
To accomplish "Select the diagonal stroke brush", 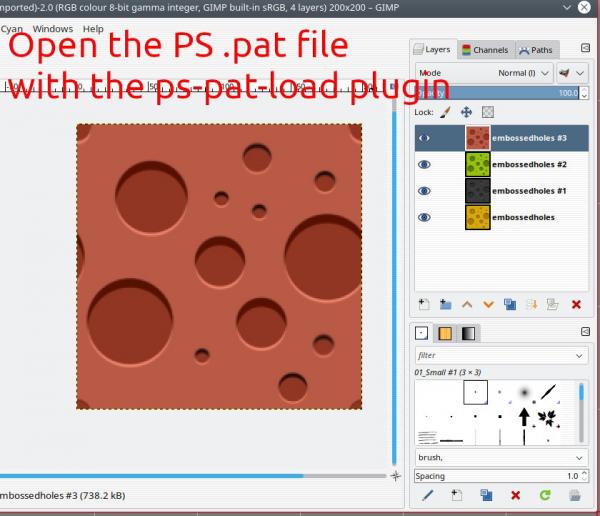I will tap(549, 392).
